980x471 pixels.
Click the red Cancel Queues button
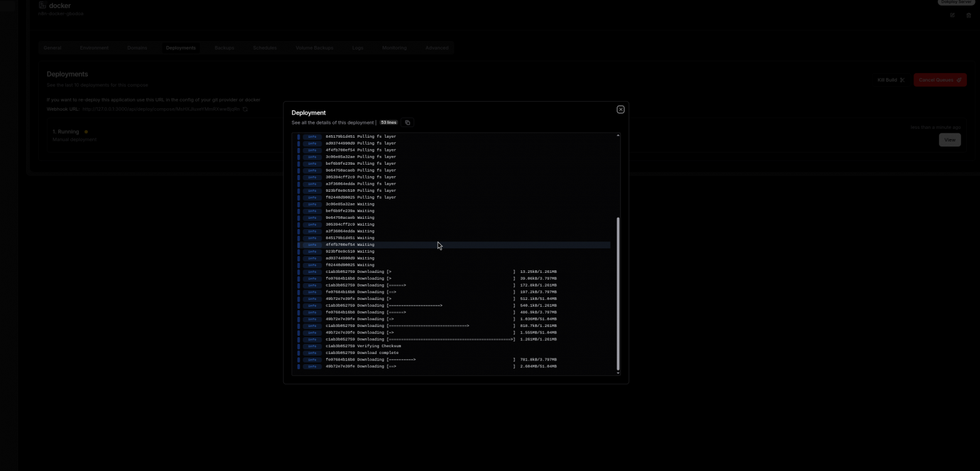pos(940,80)
